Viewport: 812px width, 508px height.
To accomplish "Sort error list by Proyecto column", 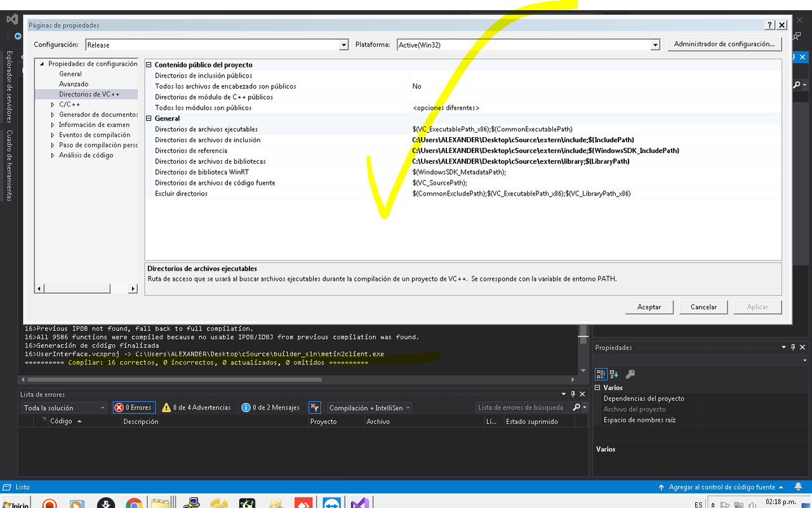I will pyautogui.click(x=336, y=422).
